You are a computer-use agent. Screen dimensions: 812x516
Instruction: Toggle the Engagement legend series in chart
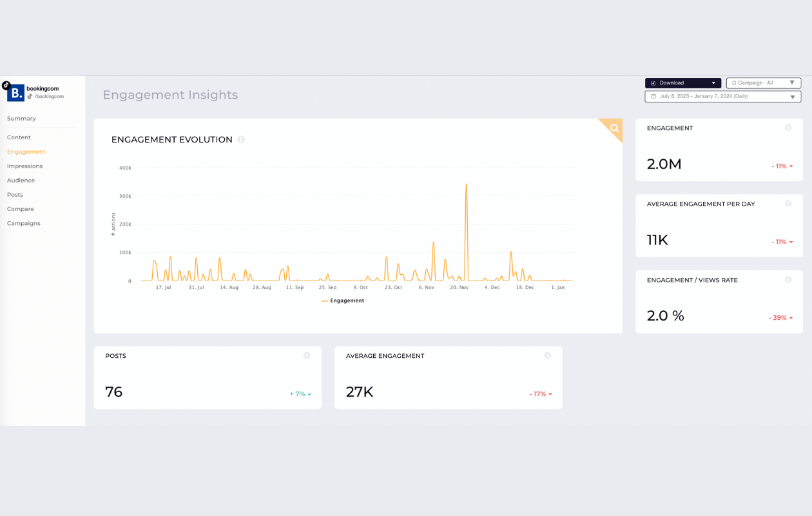point(343,301)
